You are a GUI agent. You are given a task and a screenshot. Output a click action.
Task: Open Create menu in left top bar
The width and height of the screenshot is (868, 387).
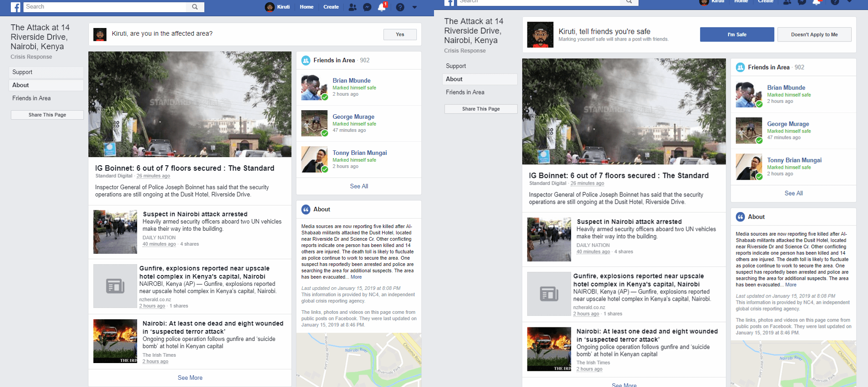331,7
